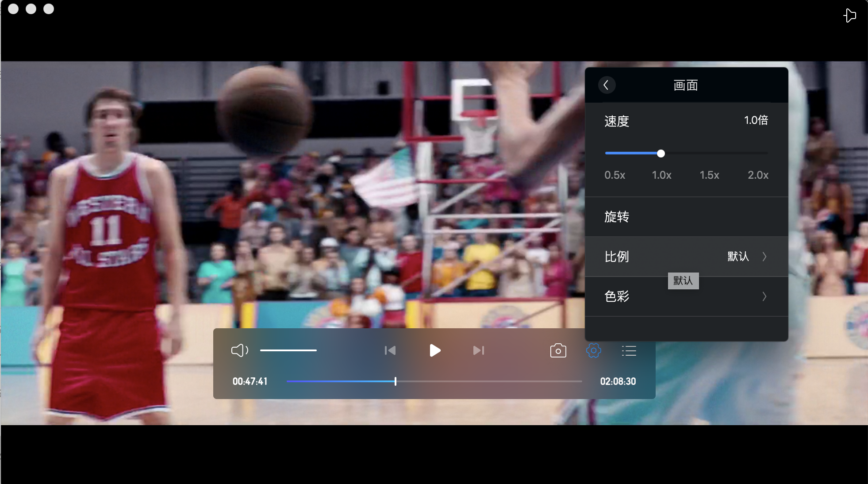The height and width of the screenshot is (484, 868).
Task: Adjust the volume slider
Action: point(288,350)
